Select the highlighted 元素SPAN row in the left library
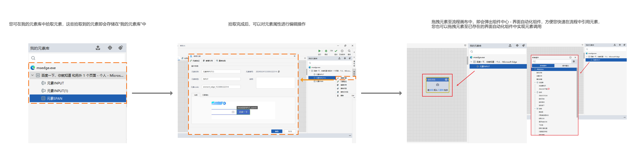 pos(78,98)
